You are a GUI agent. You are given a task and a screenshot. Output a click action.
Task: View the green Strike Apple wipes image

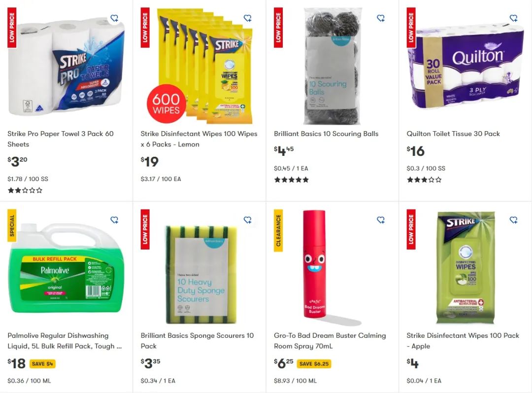(x=465, y=267)
